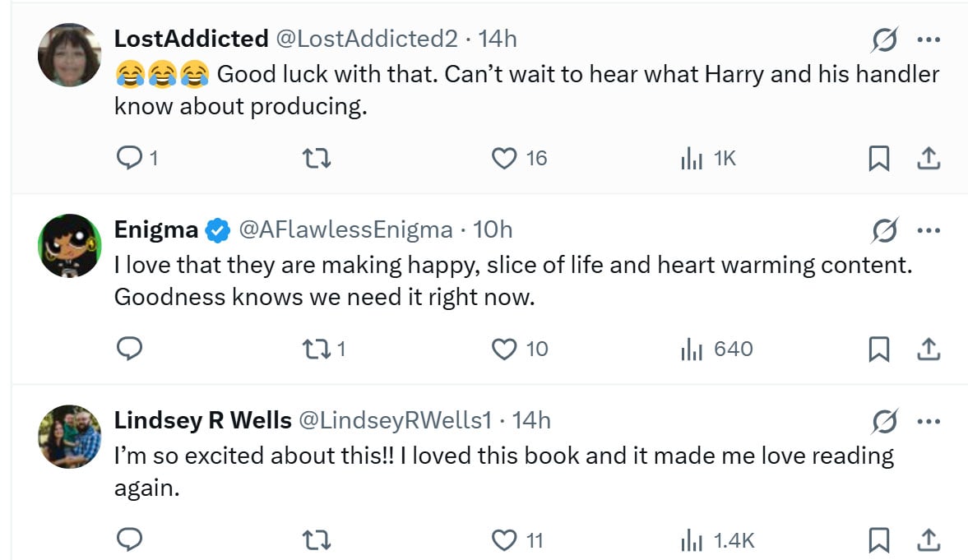Repost Enigma's tweet
The width and height of the screenshot is (968, 560).
click(317, 349)
